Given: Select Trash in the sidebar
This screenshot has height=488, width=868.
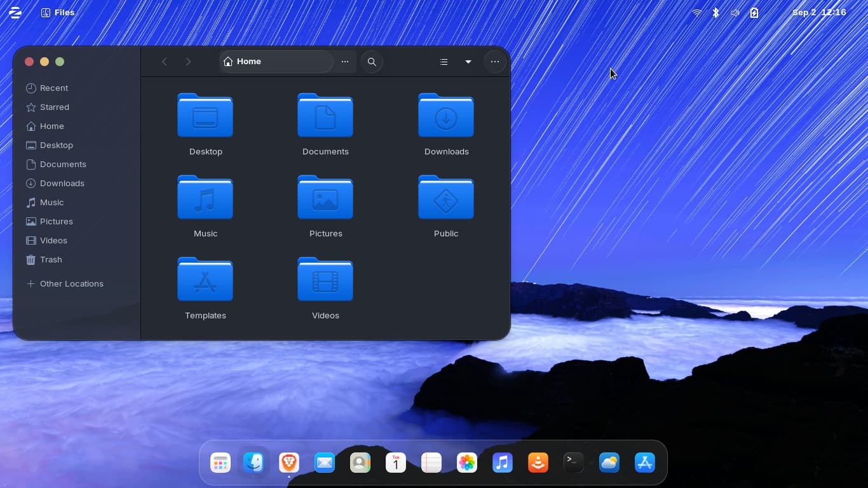Looking at the screenshot, I should (51, 259).
